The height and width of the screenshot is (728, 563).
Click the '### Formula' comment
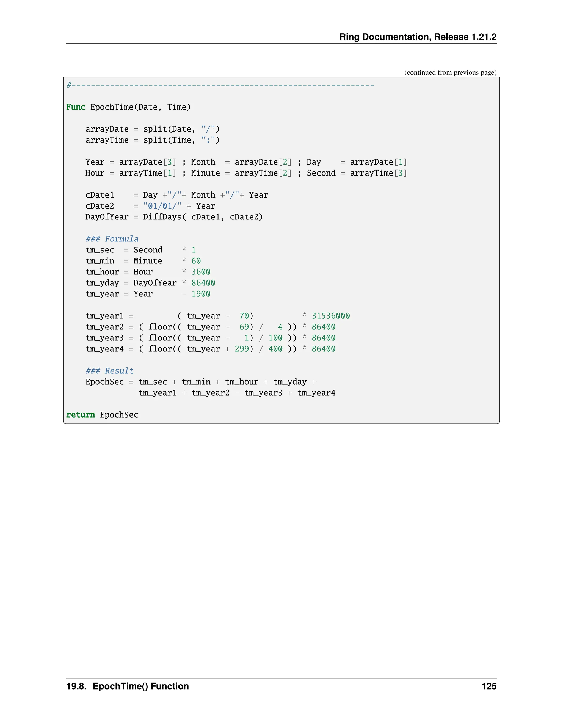click(112, 239)
